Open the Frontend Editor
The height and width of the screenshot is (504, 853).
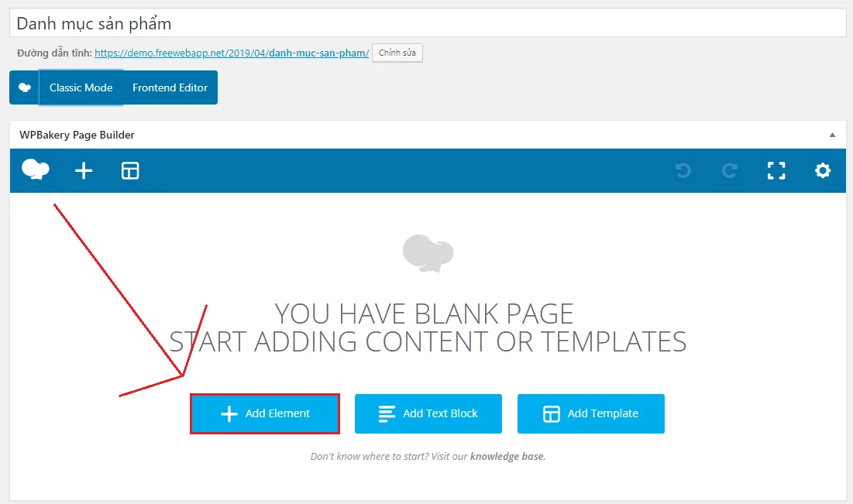point(170,87)
